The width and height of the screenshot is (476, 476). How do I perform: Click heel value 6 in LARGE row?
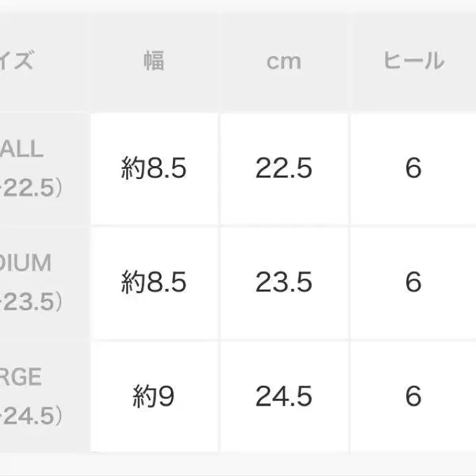point(413,397)
